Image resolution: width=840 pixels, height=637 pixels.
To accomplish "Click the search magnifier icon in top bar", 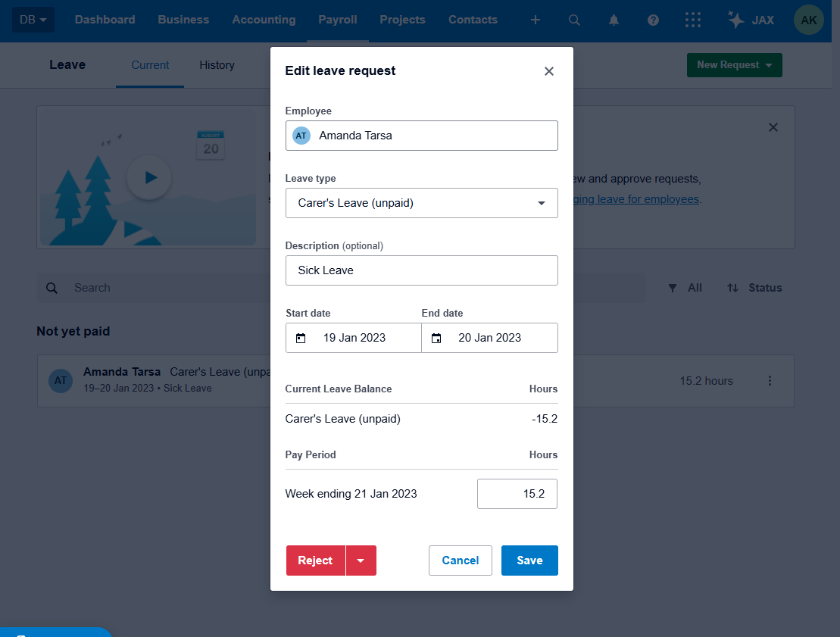I will [574, 20].
